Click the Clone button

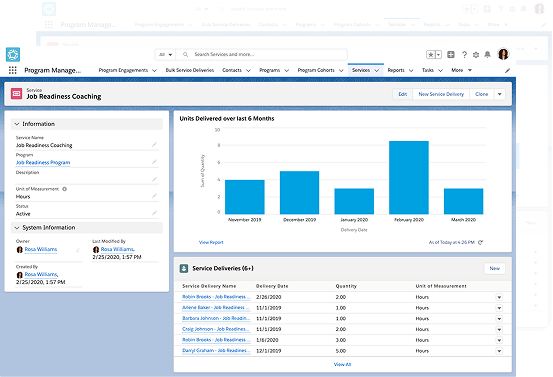(481, 94)
